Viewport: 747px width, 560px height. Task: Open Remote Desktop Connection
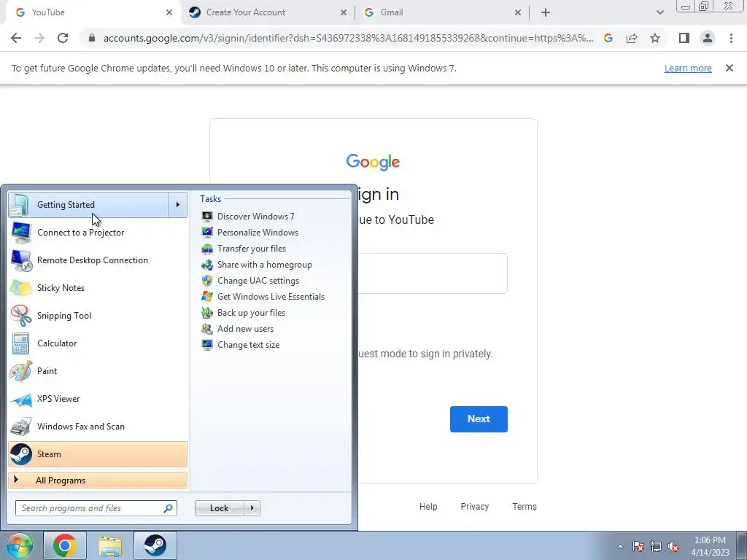(98, 260)
